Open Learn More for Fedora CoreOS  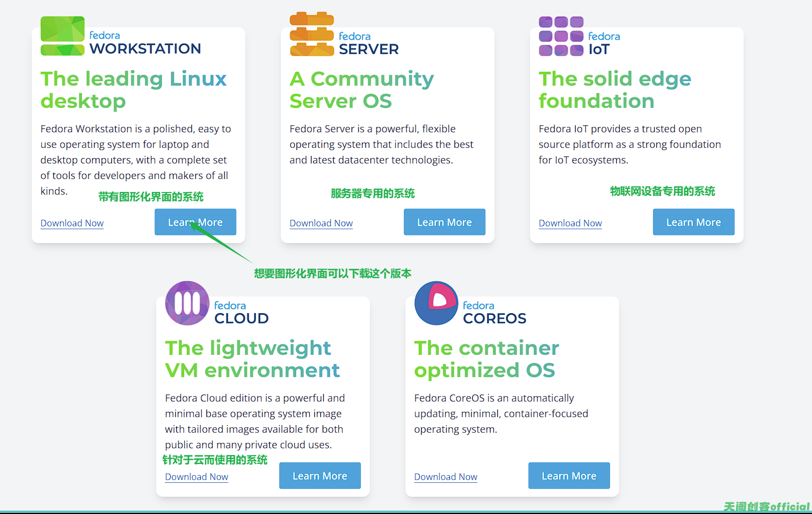click(569, 476)
